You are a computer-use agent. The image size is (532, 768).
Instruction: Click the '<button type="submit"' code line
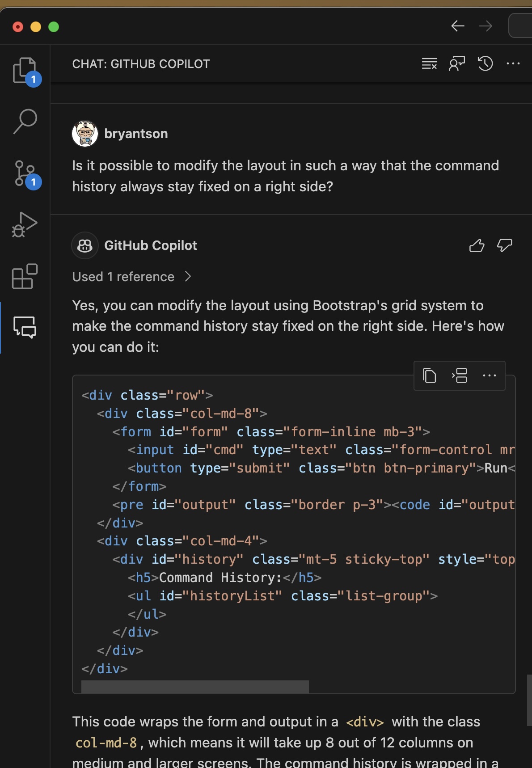pyautogui.click(x=321, y=468)
